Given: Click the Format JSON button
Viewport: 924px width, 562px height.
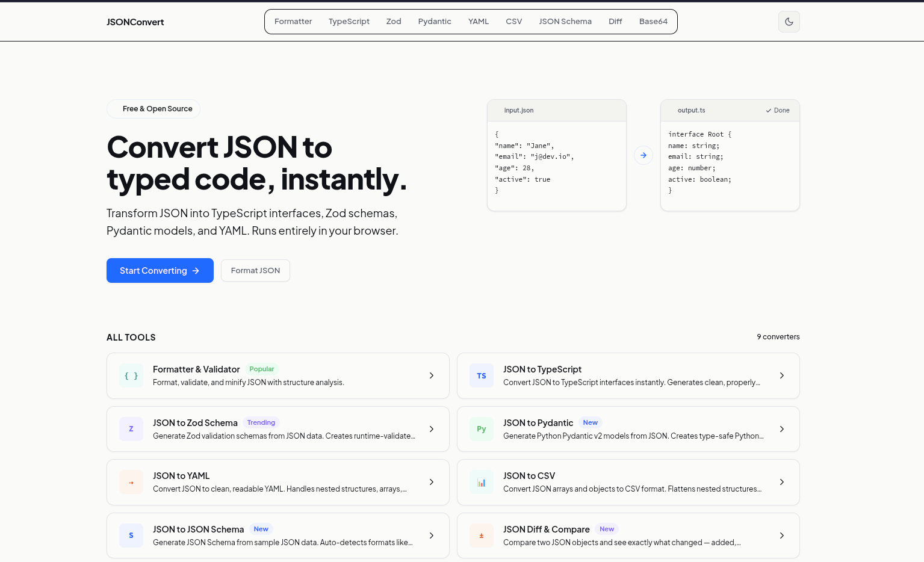Looking at the screenshot, I should (255, 270).
